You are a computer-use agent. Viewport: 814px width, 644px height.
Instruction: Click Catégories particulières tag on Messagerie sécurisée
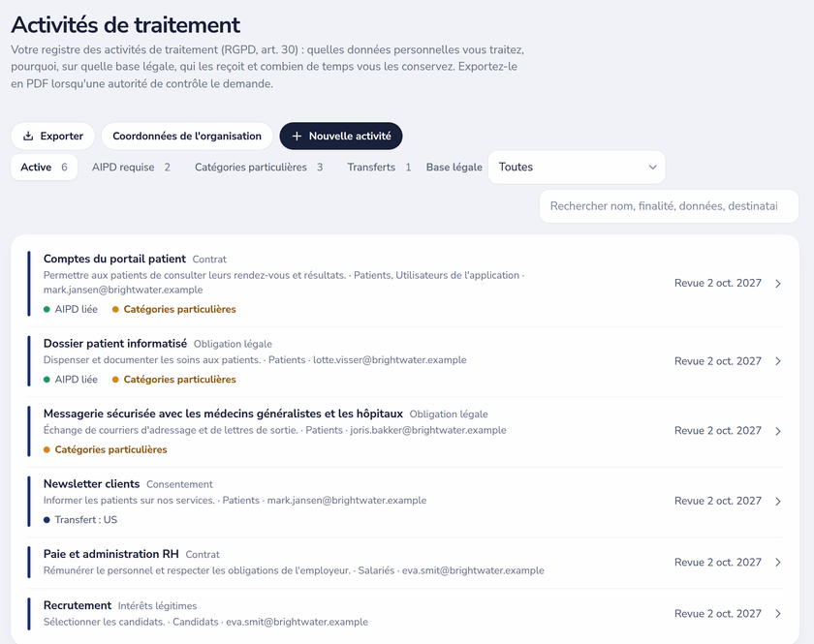(106, 449)
